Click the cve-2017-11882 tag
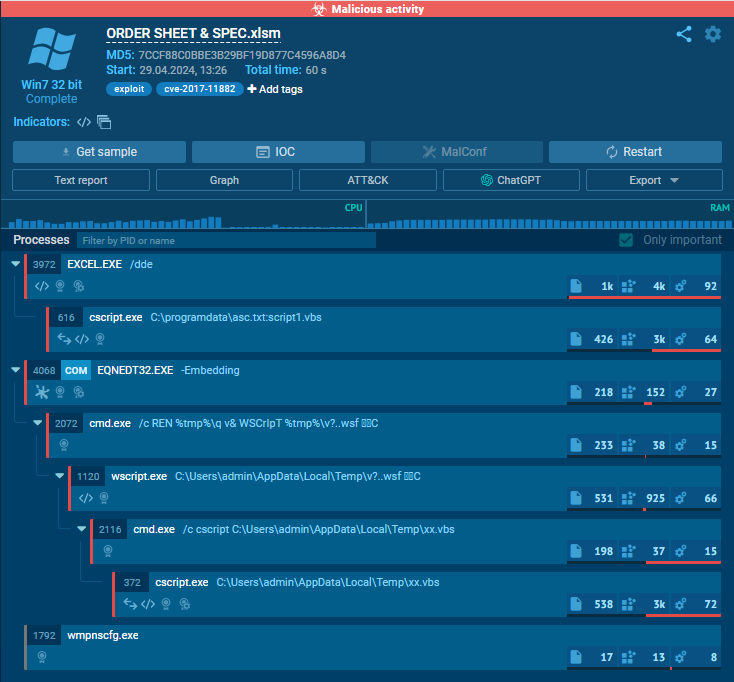Viewport: 734px width, 682px height. pyautogui.click(x=200, y=89)
